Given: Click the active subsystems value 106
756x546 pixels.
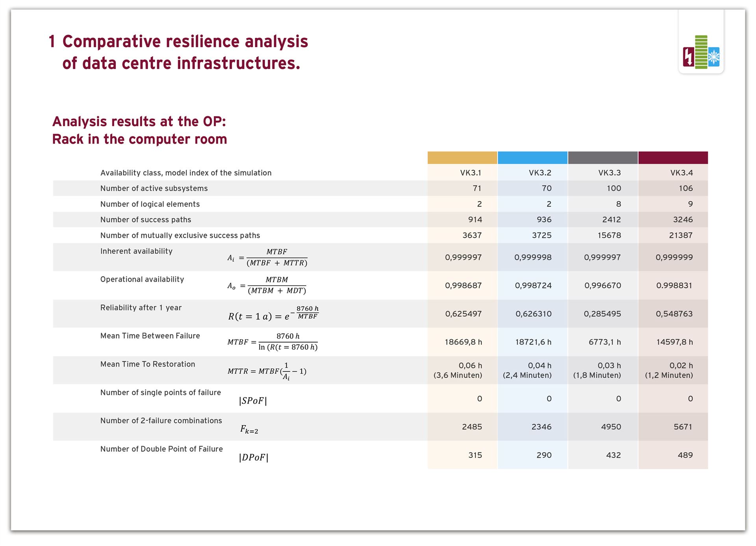Looking at the screenshot, I should (686, 188).
